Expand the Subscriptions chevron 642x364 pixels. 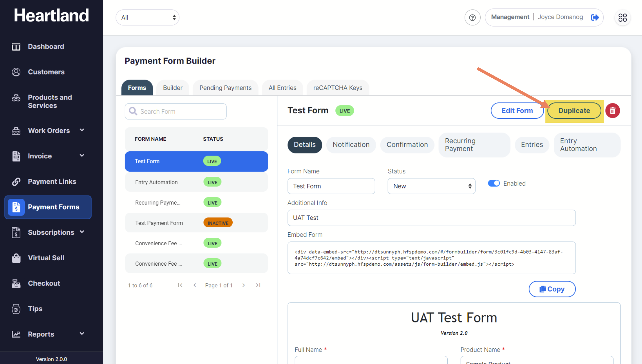(82, 232)
